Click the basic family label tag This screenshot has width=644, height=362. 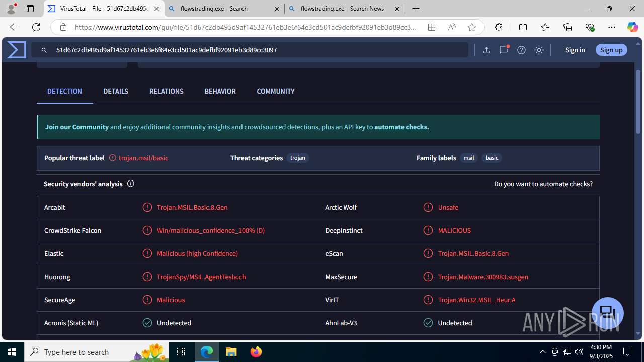(x=492, y=158)
